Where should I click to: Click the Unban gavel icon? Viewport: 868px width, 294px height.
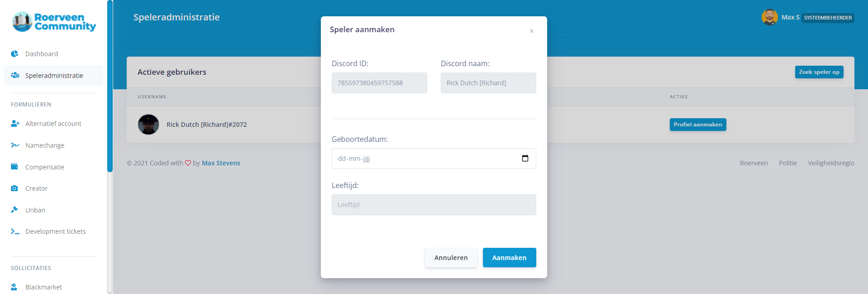(14, 210)
